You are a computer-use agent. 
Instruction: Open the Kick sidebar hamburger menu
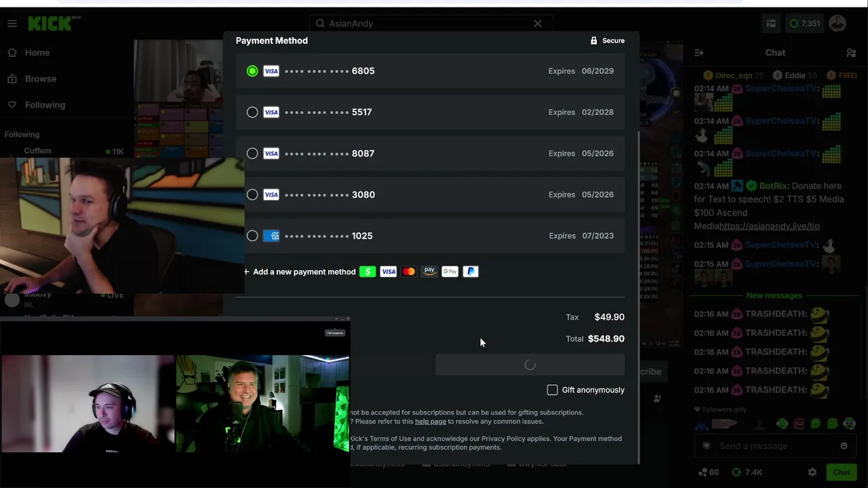point(12,24)
